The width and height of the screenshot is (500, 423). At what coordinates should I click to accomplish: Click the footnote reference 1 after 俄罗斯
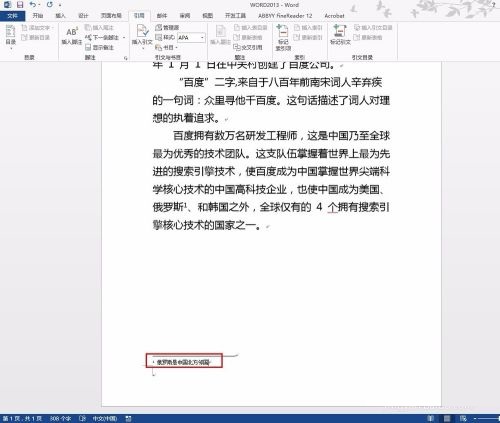pos(185,205)
